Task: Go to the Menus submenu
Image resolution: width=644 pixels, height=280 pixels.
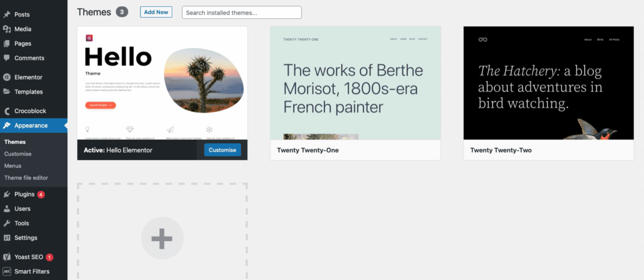Action: [x=13, y=166]
